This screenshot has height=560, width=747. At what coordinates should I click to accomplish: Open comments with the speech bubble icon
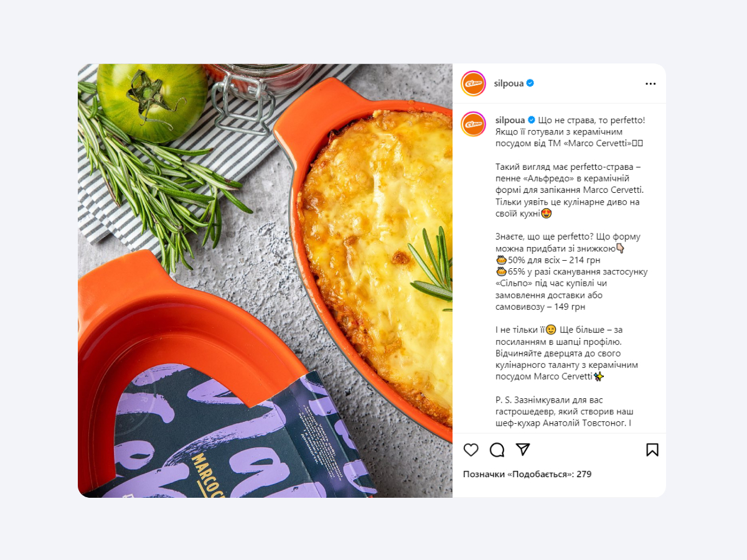[x=497, y=450]
